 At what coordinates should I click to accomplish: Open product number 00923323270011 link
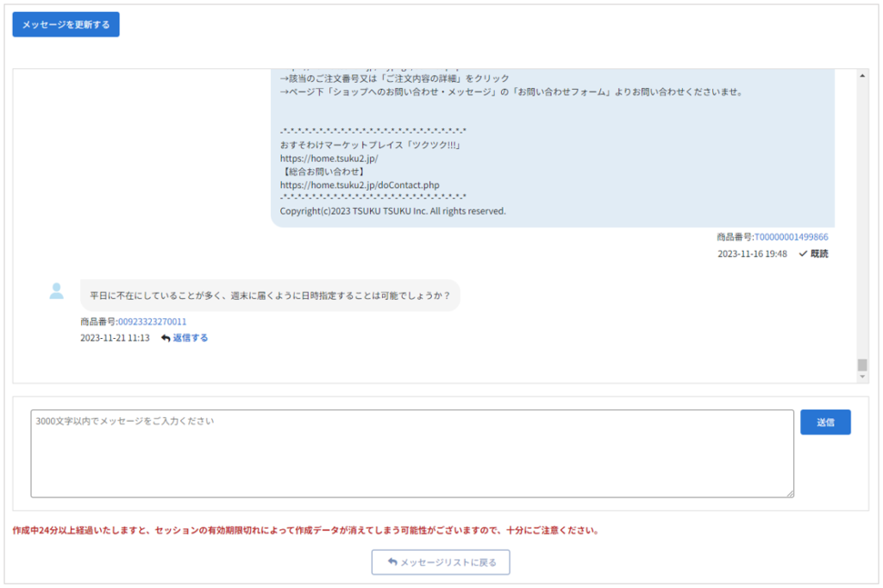pos(152,322)
